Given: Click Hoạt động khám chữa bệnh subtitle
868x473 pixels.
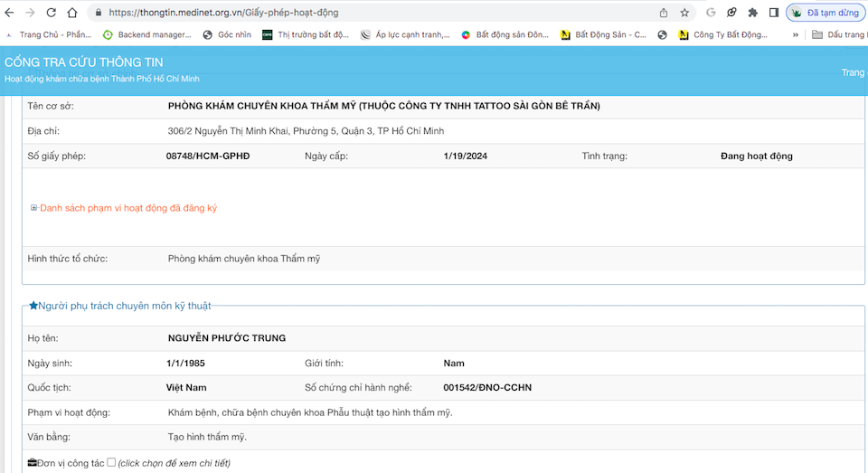Looking at the screenshot, I should pos(102,79).
